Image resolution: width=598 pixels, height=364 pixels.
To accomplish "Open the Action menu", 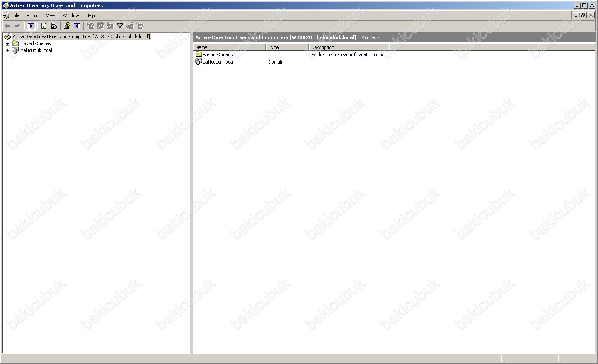I will (33, 15).
